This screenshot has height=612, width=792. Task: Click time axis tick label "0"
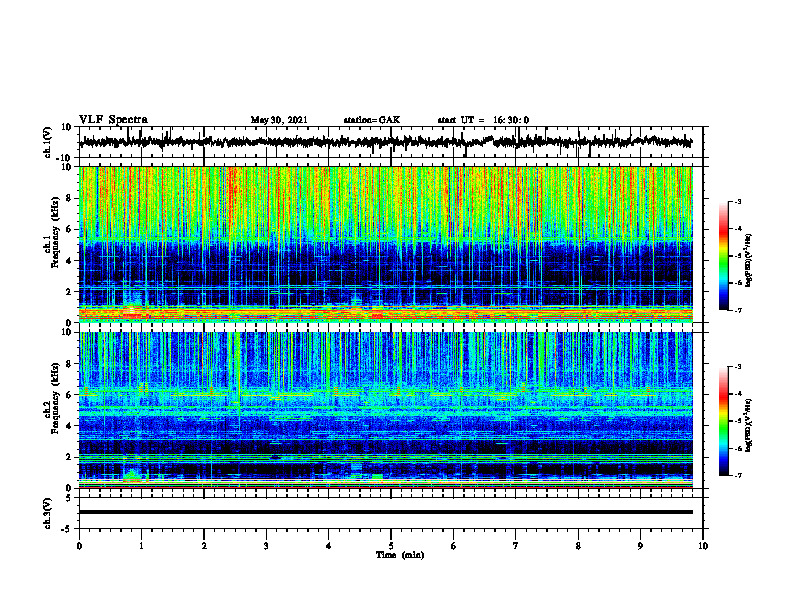79,546
